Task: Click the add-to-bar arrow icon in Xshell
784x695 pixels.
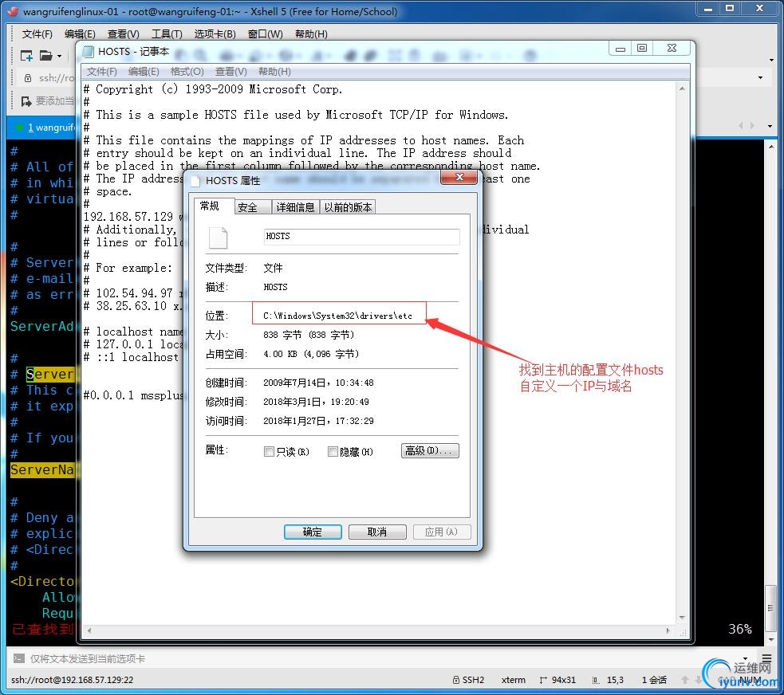Action: pyautogui.click(x=26, y=101)
